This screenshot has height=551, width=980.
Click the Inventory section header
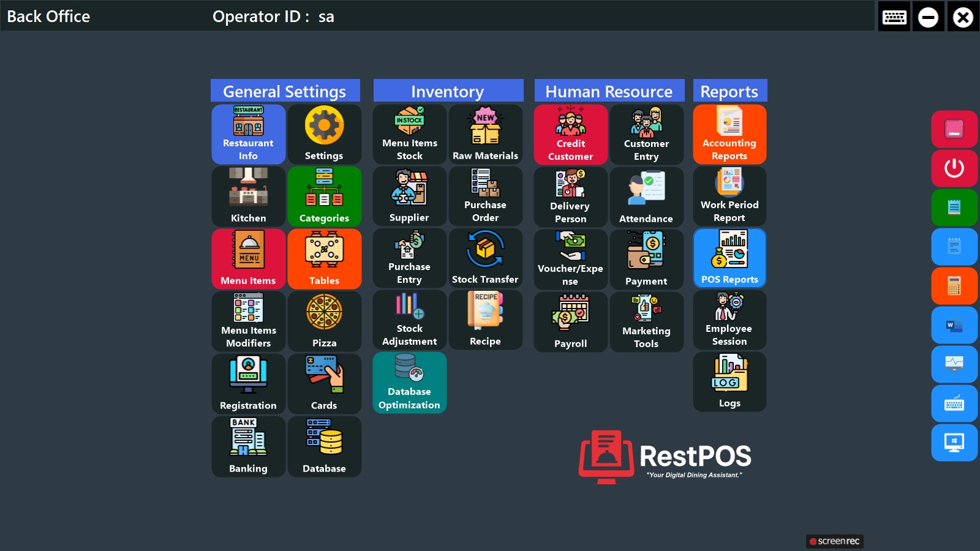pyautogui.click(x=448, y=91)
